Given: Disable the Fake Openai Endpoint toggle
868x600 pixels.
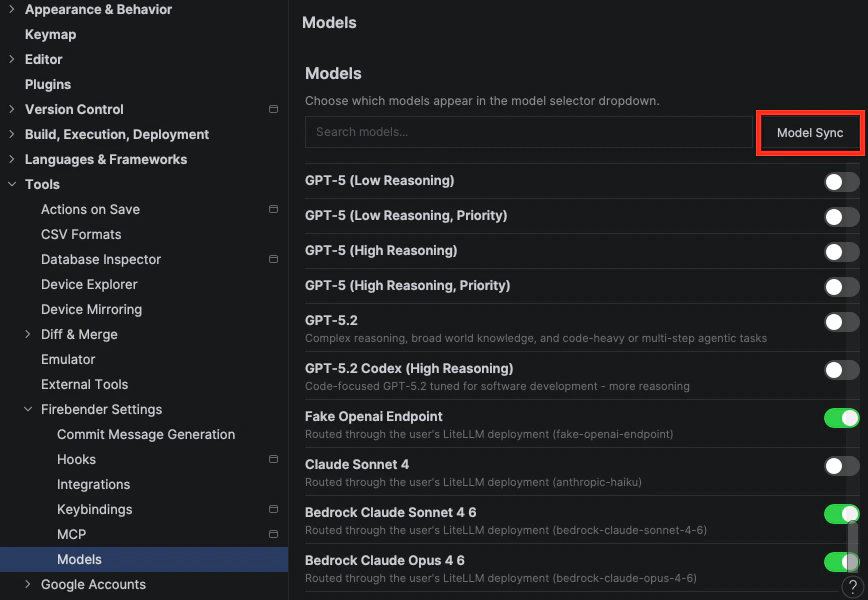Looking at the screenshot, I should click(841, 418).
